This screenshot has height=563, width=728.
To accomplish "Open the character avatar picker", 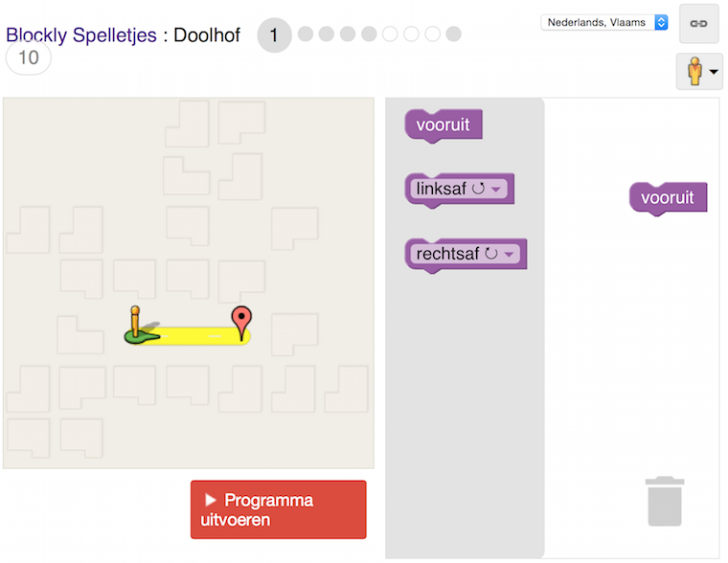I will [x=699, y=71].
